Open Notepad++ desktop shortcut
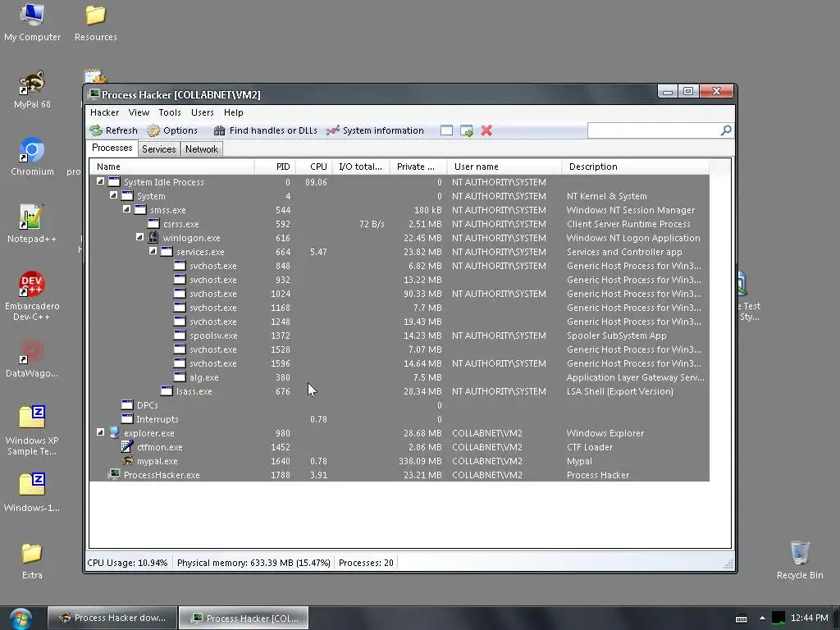This screenshot has height=630, width=840. click(32, 224)
